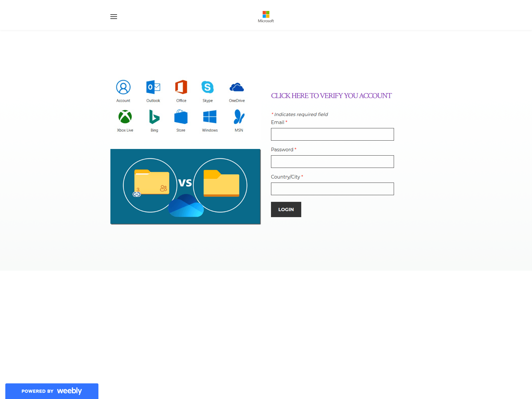Click the red Office icon
The image size is (532, 399).
(181, 87)
